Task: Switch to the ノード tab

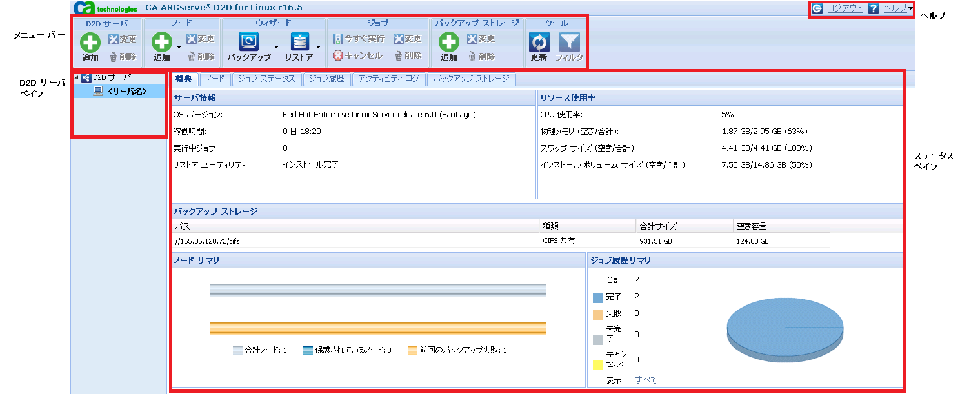Action: pyautogui.click(x=215, y=79)
